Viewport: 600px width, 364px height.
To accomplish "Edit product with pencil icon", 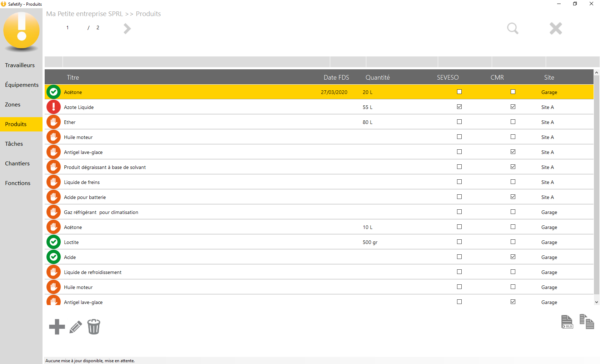I will [75, 327].
